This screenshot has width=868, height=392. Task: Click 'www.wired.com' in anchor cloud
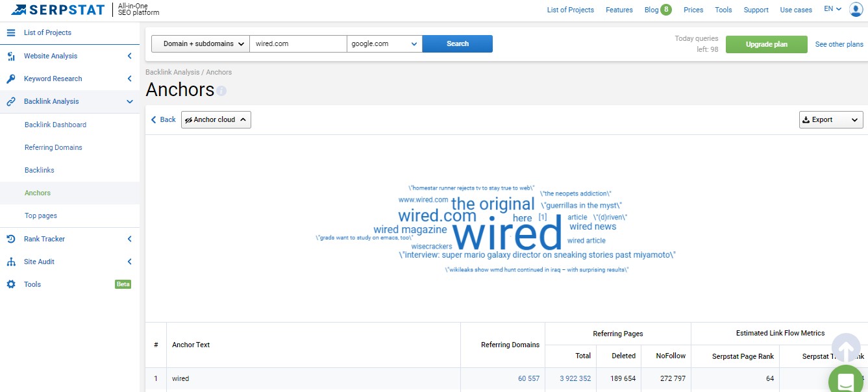pos(423,200)
